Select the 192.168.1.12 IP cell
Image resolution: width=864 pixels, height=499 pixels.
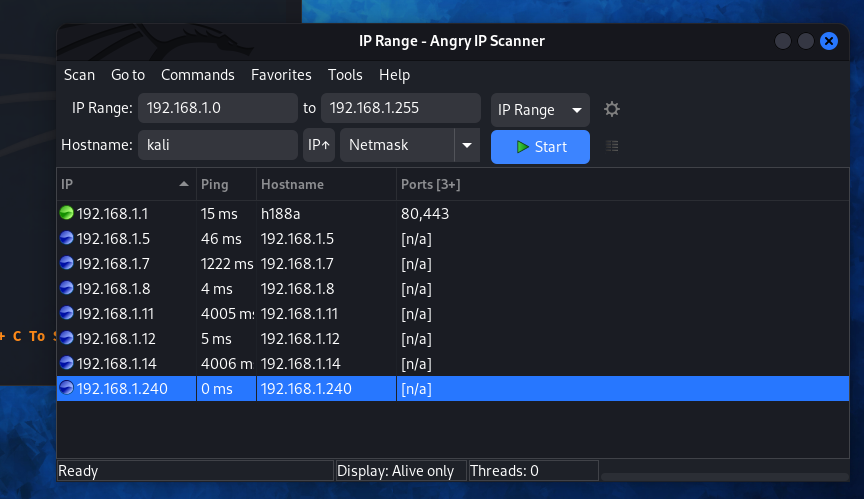(126, 338)
